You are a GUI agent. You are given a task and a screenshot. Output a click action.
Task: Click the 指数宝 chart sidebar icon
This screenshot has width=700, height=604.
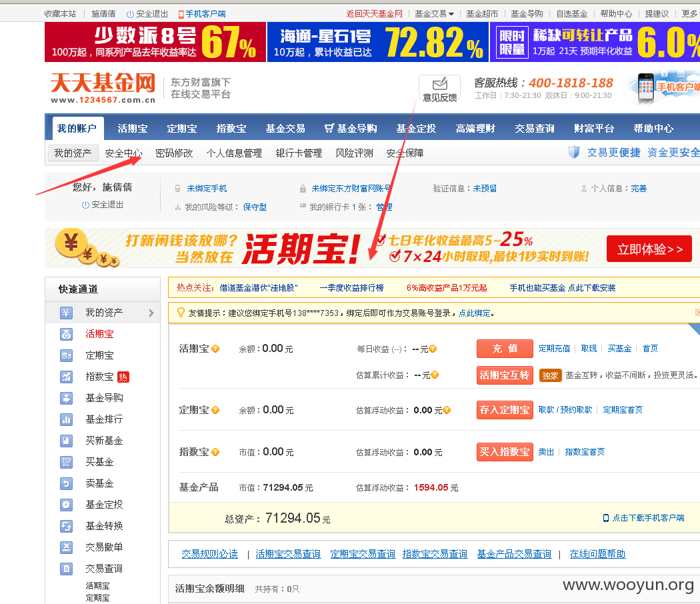point(66,377)
